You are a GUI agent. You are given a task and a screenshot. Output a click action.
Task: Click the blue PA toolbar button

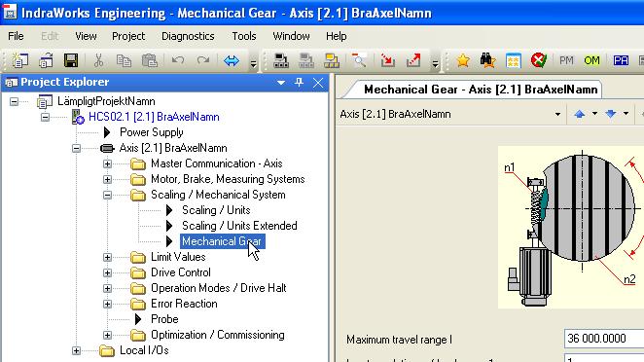coord(621,60)
